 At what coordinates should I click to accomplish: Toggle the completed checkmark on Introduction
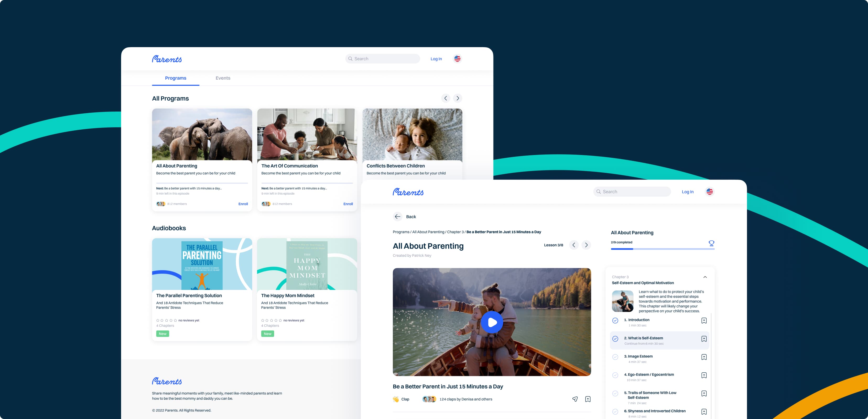coord(615,320)
